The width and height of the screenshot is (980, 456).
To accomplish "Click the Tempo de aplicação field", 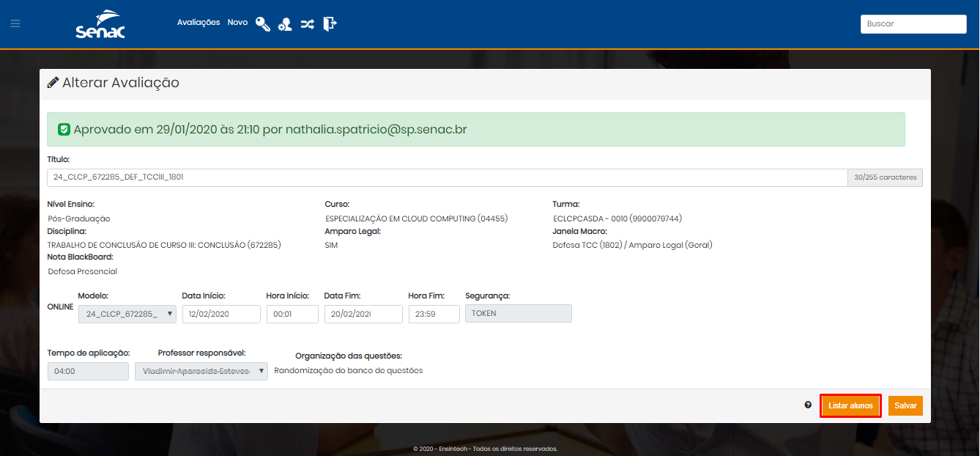I will coord(88,372).
